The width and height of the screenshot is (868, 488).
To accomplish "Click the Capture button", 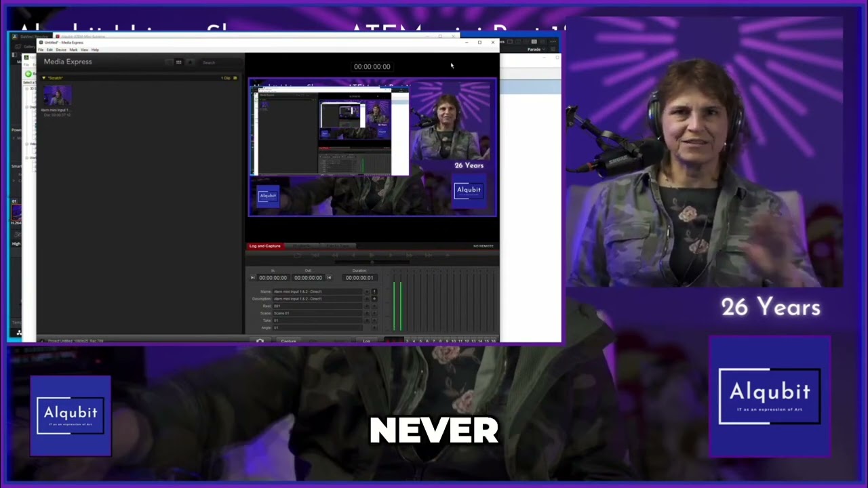I will coord(288,340).
